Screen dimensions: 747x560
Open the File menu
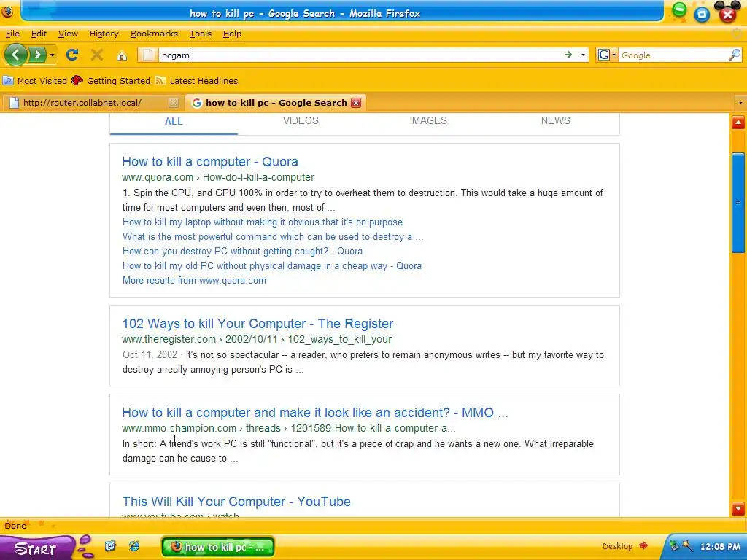(x=12, y=34)
